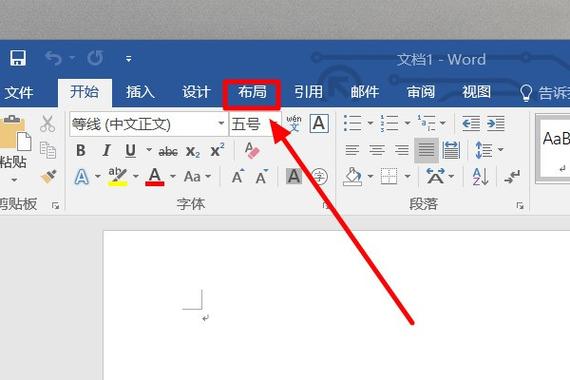Click the Grow Font icon
The width and height of the screenshot is (570, 380).
coord(238,176)
